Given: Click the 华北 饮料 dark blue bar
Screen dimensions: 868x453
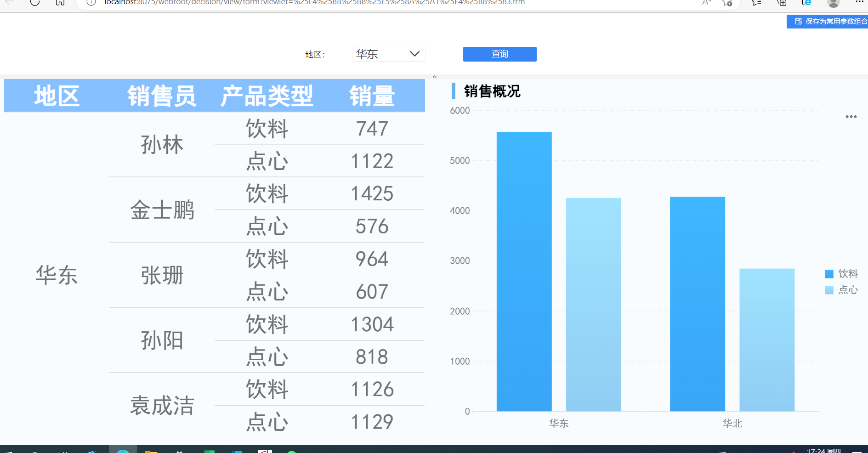Looking at the screenshot, I should pos(698,304).
